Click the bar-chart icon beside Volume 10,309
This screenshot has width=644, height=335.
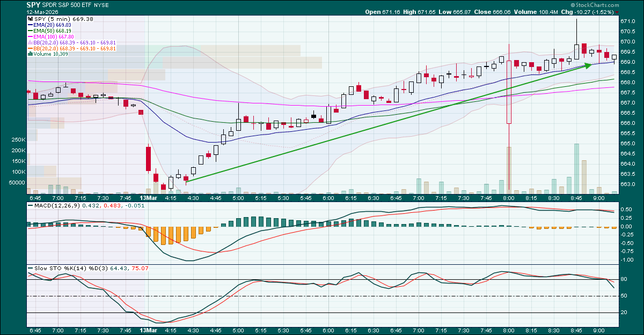30,54
